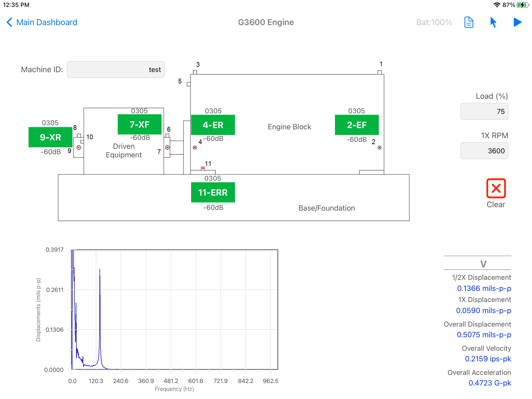Tap sensor location 10 marker
Image resolution: width=532 pixels, height=399 pixels.
(x=82, y=142)
